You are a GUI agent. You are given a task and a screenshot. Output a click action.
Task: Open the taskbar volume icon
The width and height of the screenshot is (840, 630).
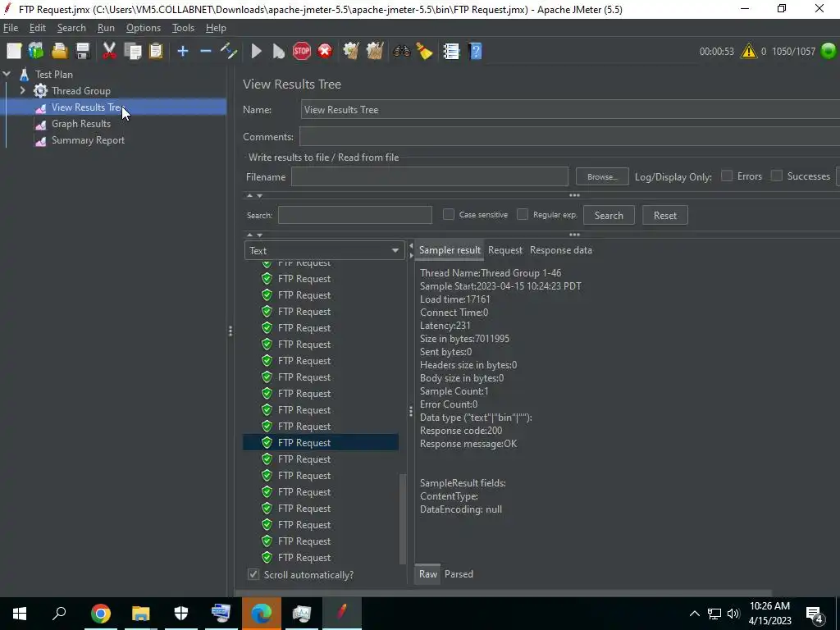733,614
